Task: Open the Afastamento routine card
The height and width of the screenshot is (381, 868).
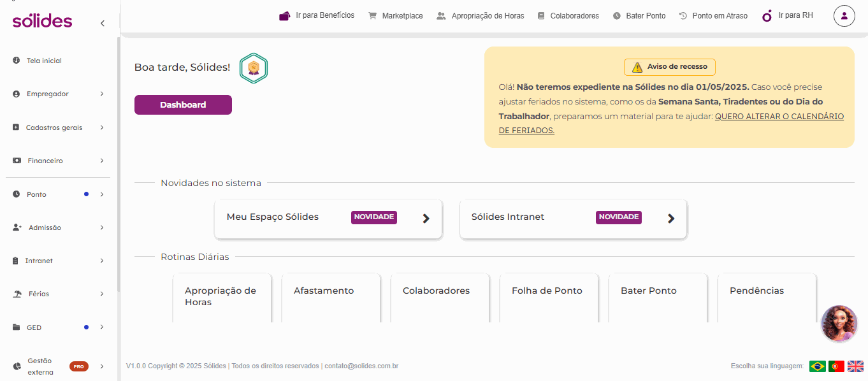Action: point(331,298)
